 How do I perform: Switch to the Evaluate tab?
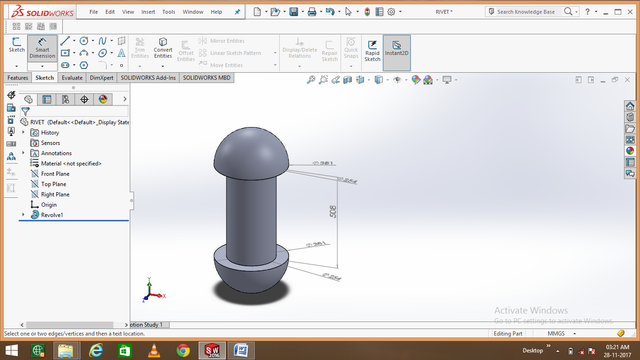(72, 78)
